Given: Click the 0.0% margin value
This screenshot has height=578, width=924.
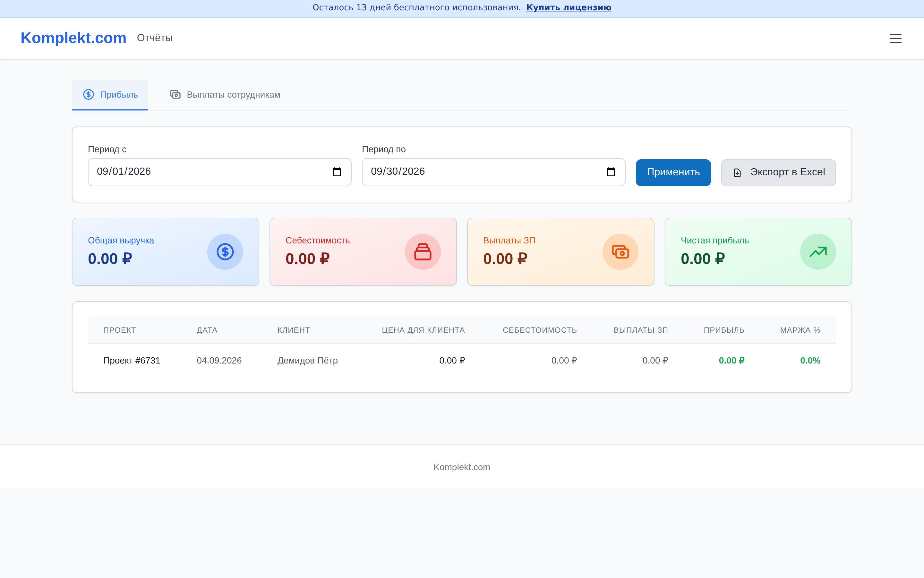Looking at the screenshot, I should 810,361.
